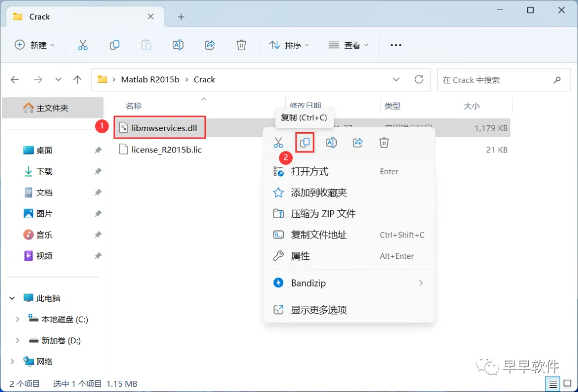Close the Crack tab

(150, 17)
